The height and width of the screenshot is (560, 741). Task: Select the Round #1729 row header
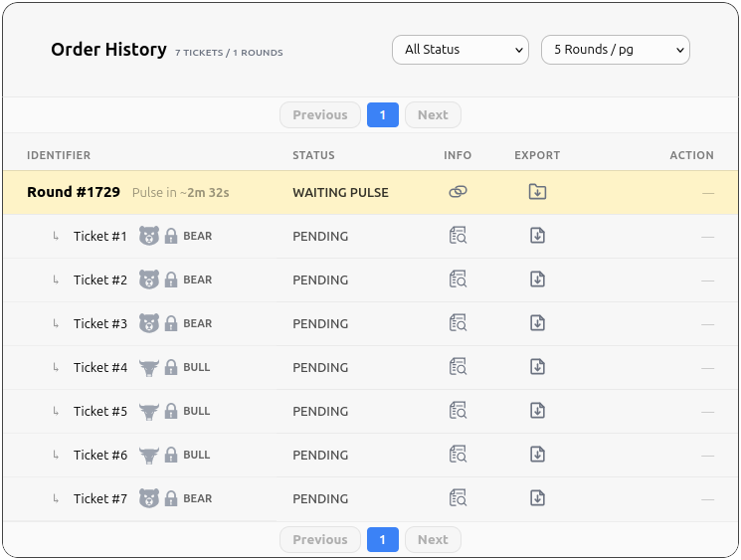point(74,192)
